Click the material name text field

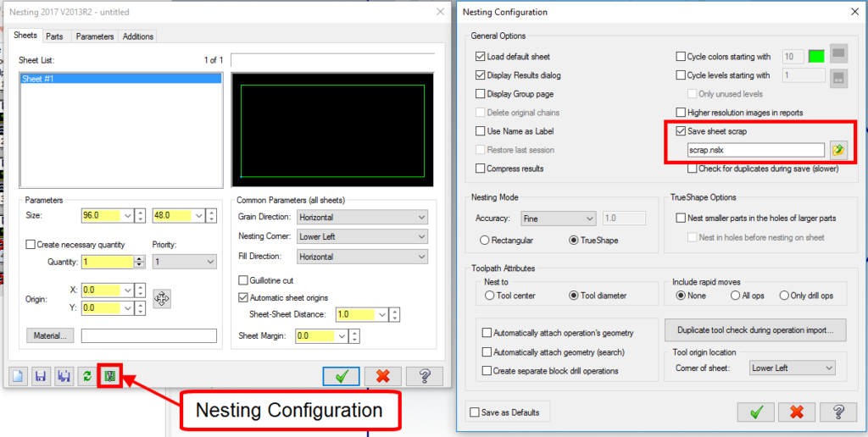149,335
